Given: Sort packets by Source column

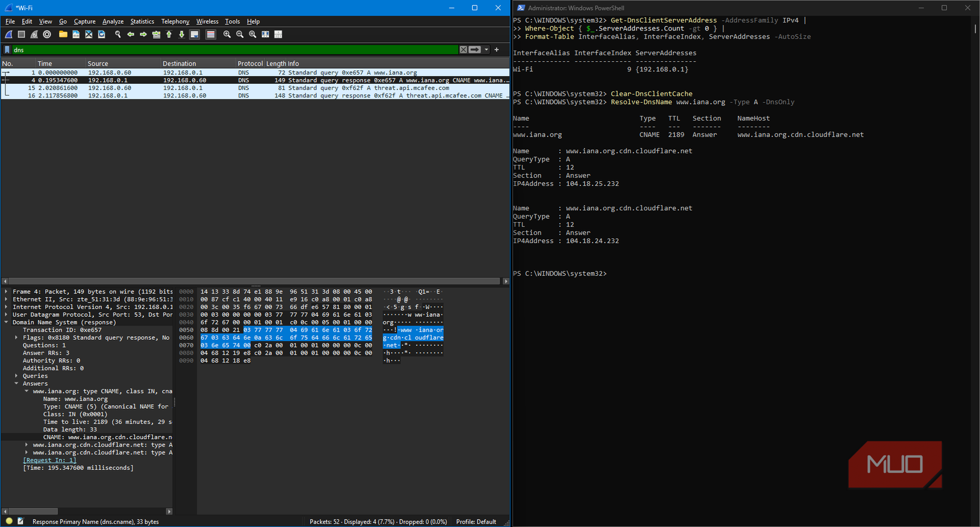Looking at the screenshot, I should tap(123, 64).
